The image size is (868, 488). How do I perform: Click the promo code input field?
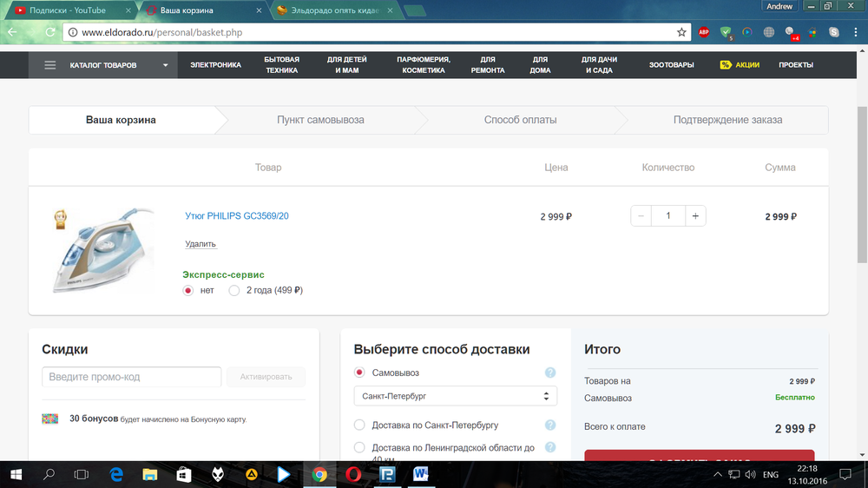pyautogui.click(x=131, y=377)
